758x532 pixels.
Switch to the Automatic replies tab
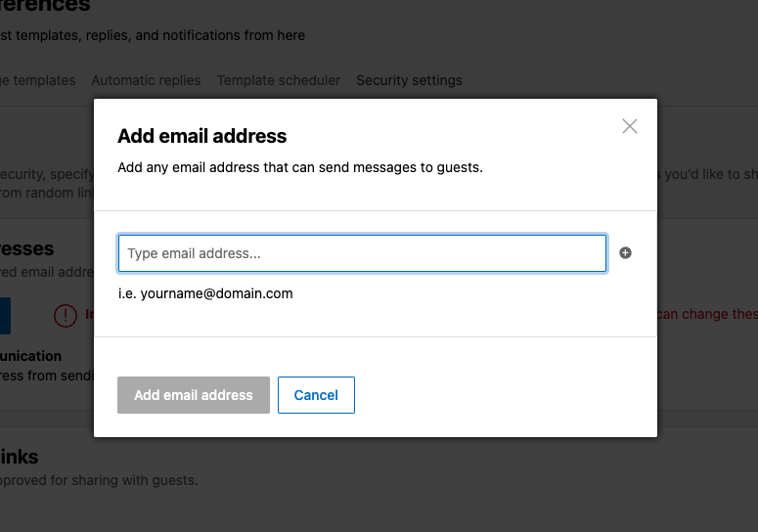coord(146,80)
